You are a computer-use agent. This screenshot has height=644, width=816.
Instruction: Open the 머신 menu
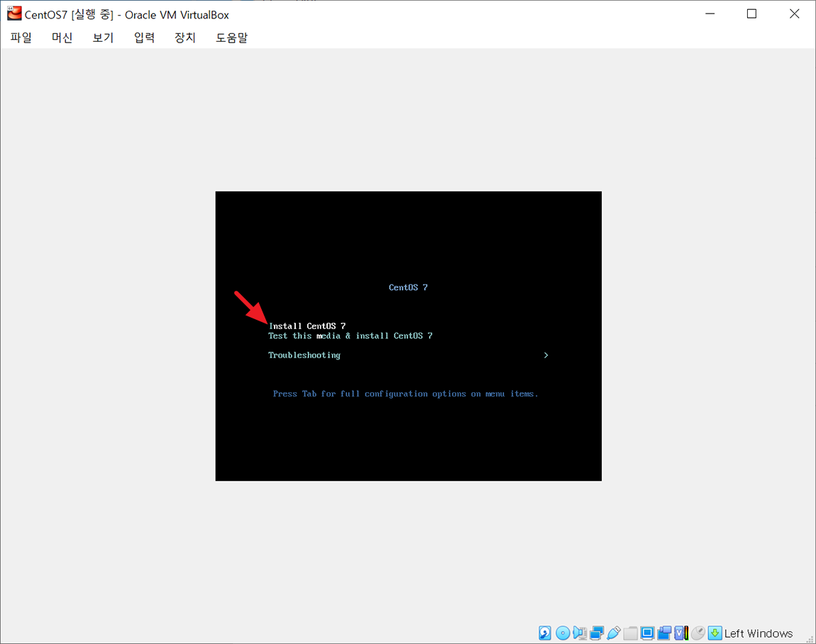click(x=62, y=38)
